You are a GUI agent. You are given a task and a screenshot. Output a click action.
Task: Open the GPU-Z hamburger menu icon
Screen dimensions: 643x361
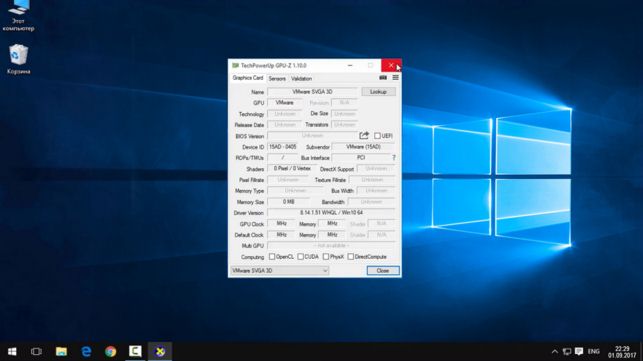point(395,78)
